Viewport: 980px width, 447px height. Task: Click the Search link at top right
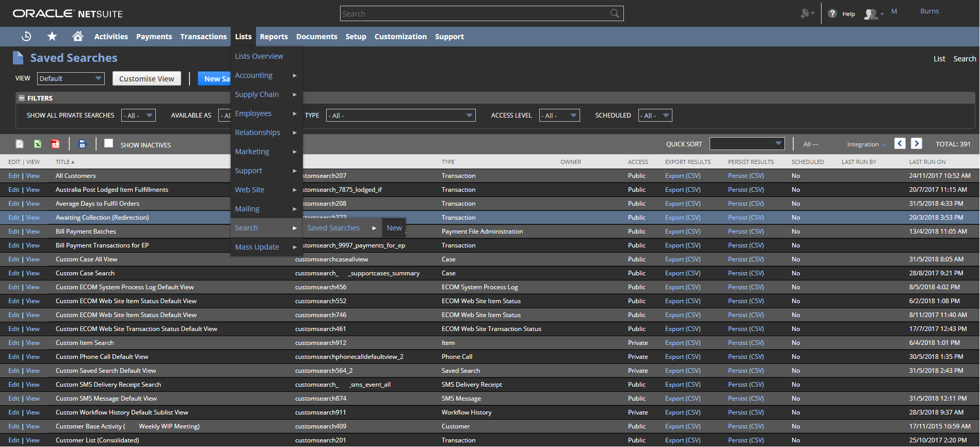click(965, 59)
